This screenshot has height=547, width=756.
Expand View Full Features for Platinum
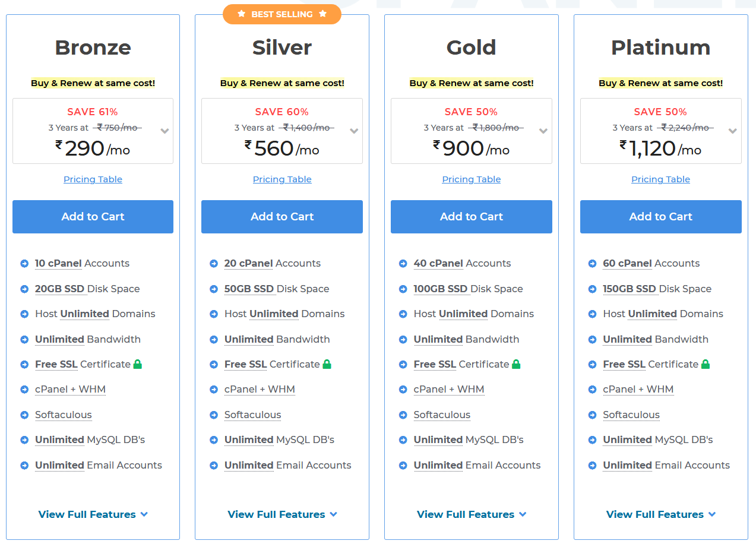[x=661, y=514]
